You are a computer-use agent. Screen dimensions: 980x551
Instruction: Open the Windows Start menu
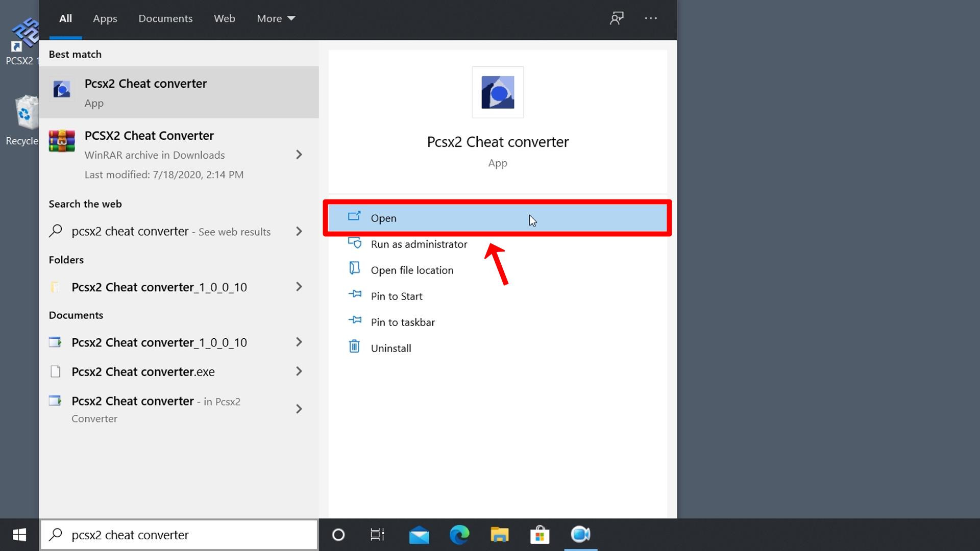[x=19, y=535]
